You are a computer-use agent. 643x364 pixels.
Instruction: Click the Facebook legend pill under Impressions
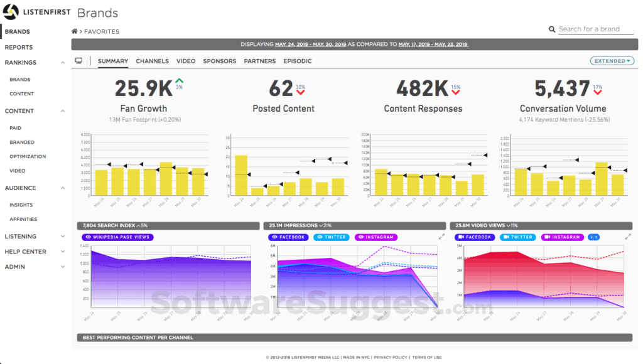point(288,237)
